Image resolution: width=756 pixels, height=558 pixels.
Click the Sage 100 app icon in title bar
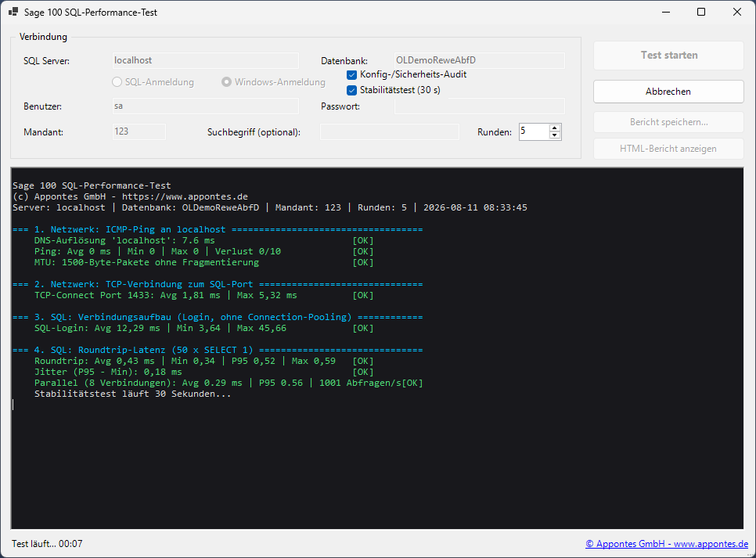[x=13, y=12]
